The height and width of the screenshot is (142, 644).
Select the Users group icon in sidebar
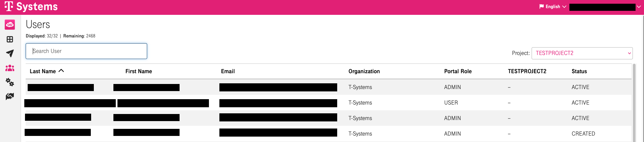click(10, 68)
